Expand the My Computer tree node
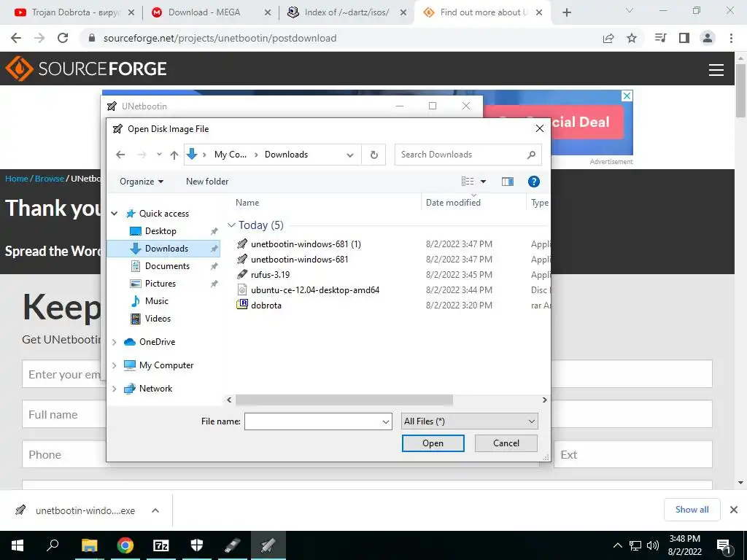Viewport: 747px width, 560px height. pyautogui.click(x=115, y=365)
